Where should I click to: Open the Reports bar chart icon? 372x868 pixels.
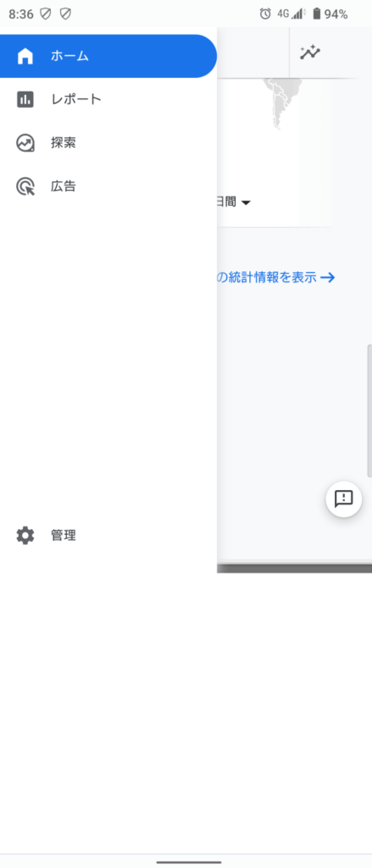(25, 100)
